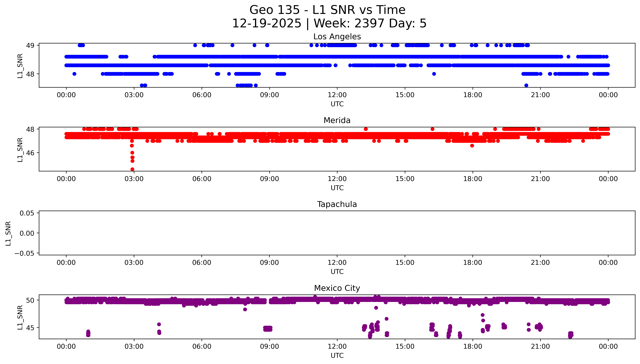This screenshot has height=364, width=640.
Task: Click the 0.05 y-axis label in Tapachula plot
Action: [x=27, y=213]
